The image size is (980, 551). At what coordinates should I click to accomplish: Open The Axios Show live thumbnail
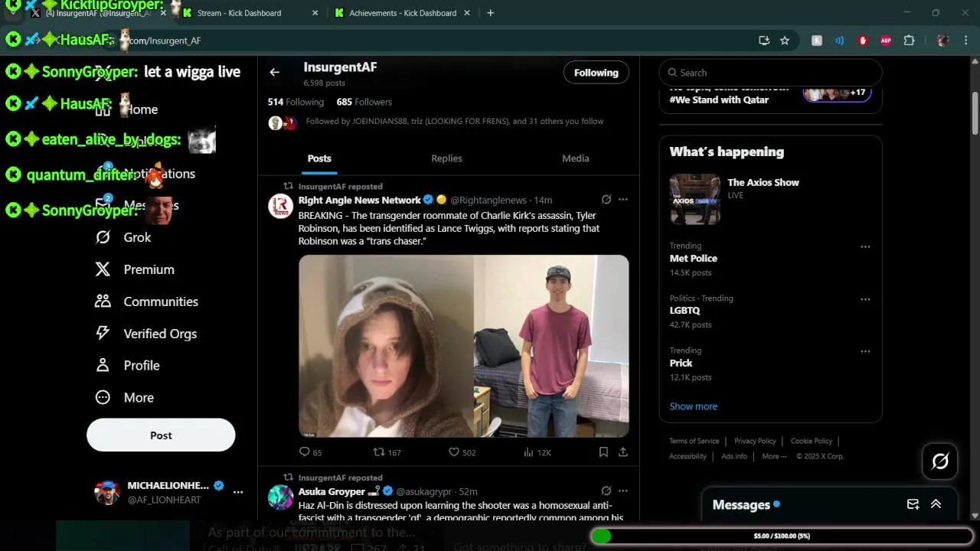tap(695, 199)
